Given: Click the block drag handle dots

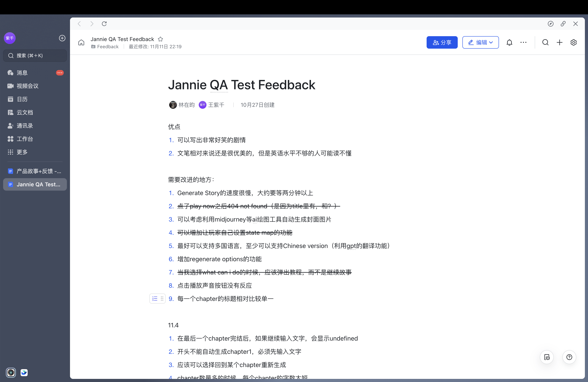Looking at the screenshot, I should (162, 299).
